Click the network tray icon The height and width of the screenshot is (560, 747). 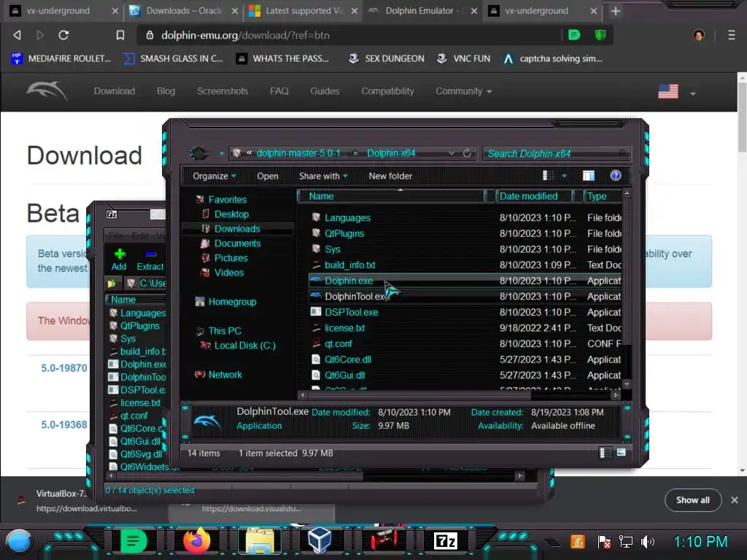point(625,542)
